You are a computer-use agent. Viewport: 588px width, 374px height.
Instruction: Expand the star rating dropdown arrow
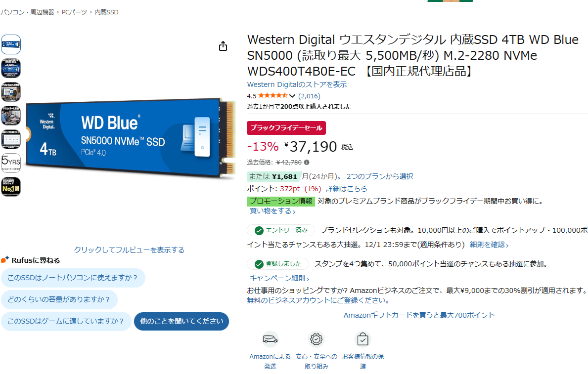coord(292,96)
